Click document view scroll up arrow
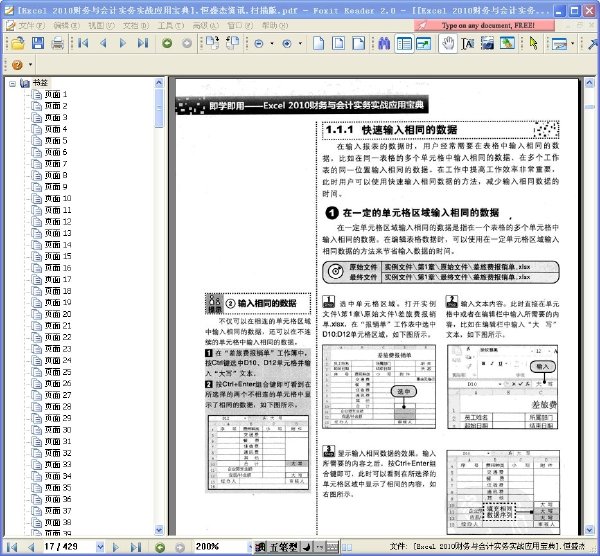 pyautogui.click(x=590, y=83)
